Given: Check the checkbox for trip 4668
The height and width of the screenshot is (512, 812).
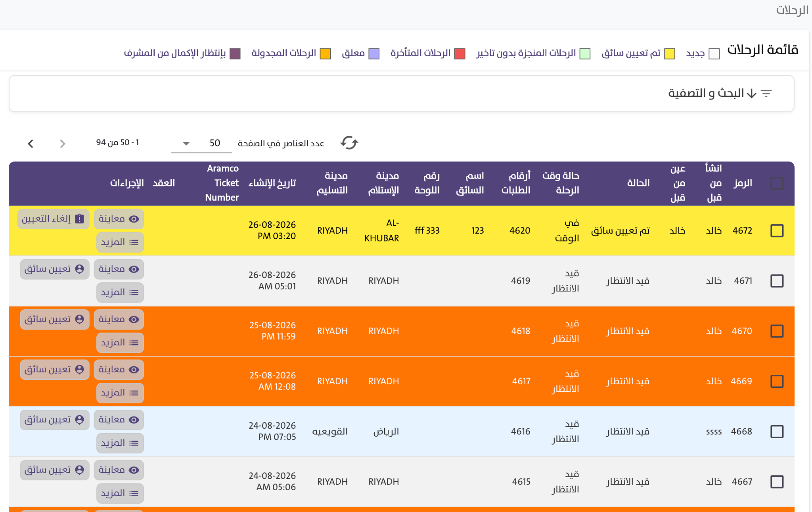Looking at the screenshot, I should [x=777, y=431].
